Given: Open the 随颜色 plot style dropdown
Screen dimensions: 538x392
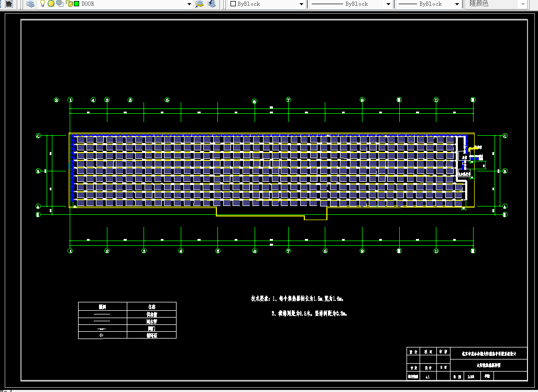Looking at the screenshot, I should [x=496, y=4].
